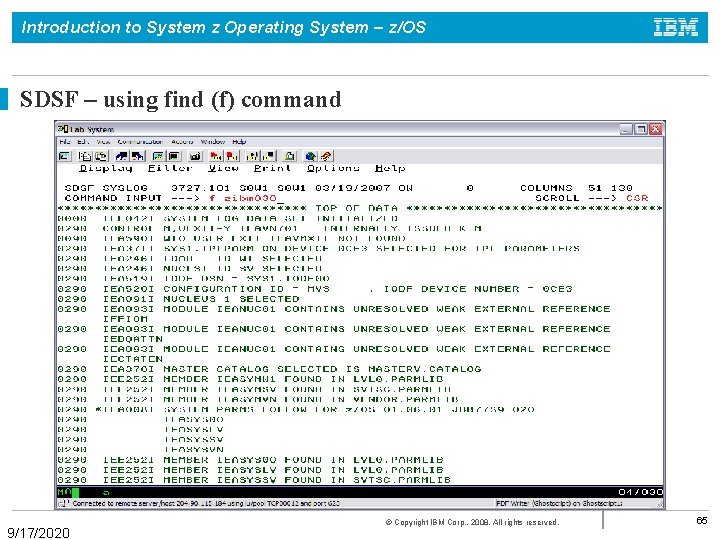Viewport: 720px width, 540px height.
Task: Click the Lab System title bar application icon
Action: coord(63,129)
